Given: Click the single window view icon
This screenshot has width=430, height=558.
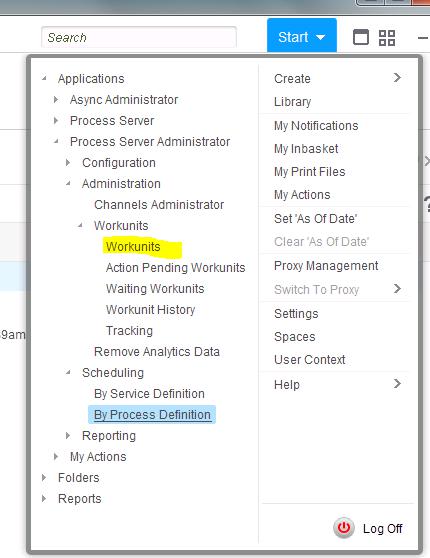Looking at the screenshot, I should pyautogui.click(x=361, y=37).
